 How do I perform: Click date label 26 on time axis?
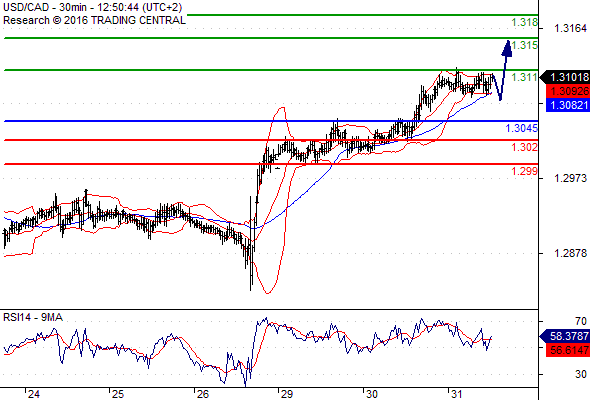202,394
